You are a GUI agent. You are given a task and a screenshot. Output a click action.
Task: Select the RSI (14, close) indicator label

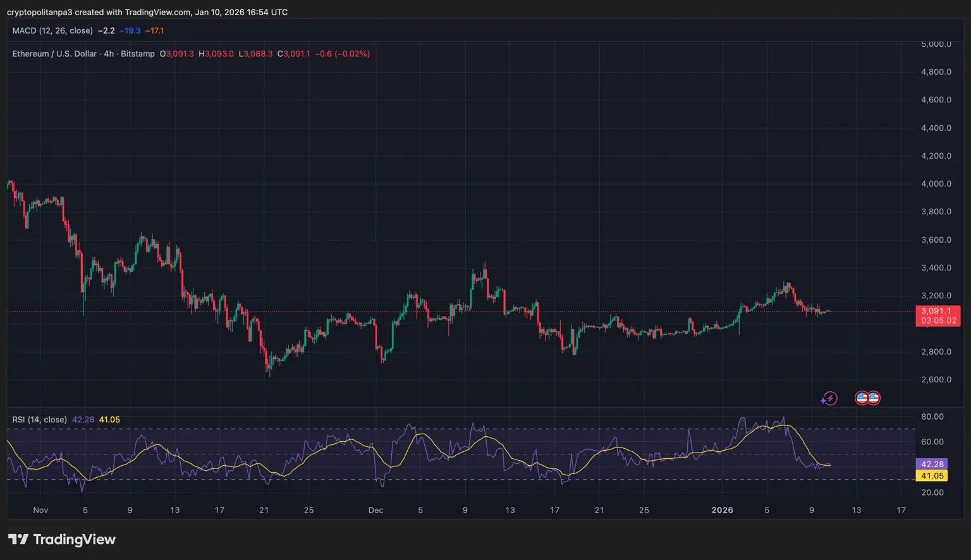(x=39, y=420)
